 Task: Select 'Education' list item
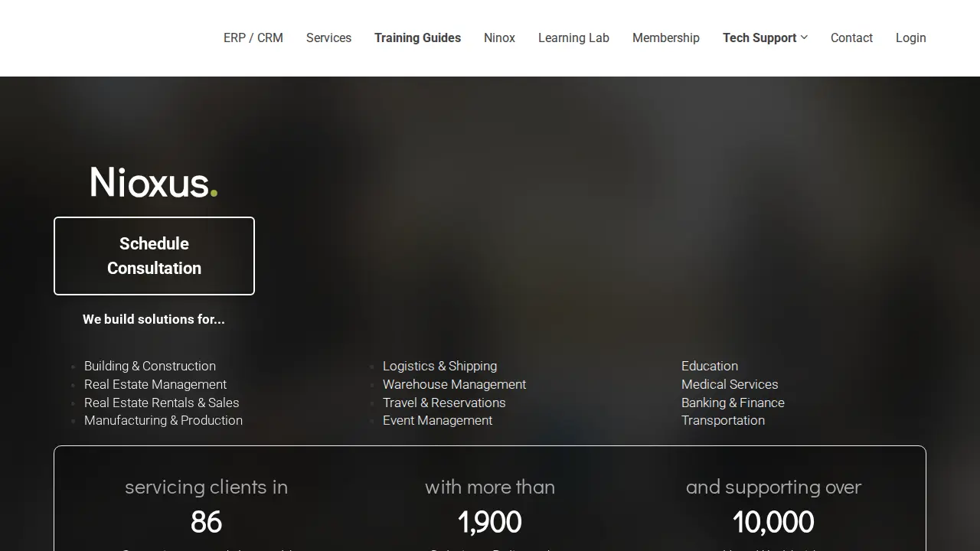coord(710,366)
